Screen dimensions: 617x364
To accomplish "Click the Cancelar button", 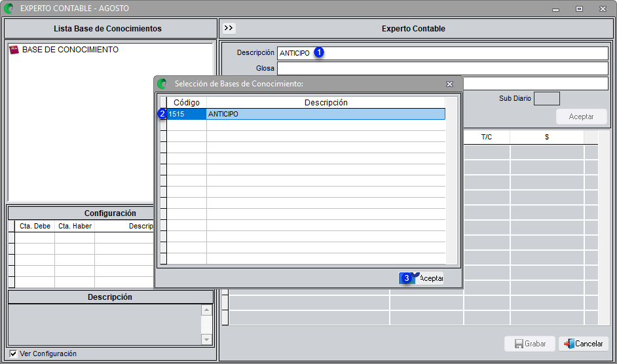I will tap(584, 344).
